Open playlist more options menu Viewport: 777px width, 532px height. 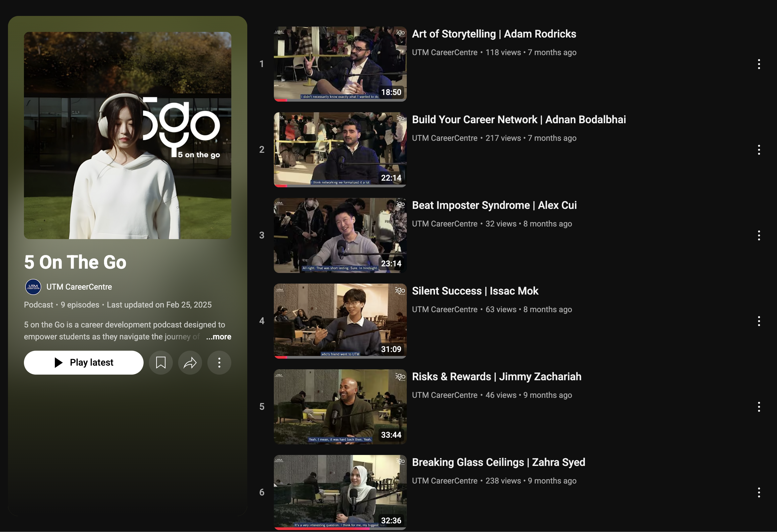(219, 363)
